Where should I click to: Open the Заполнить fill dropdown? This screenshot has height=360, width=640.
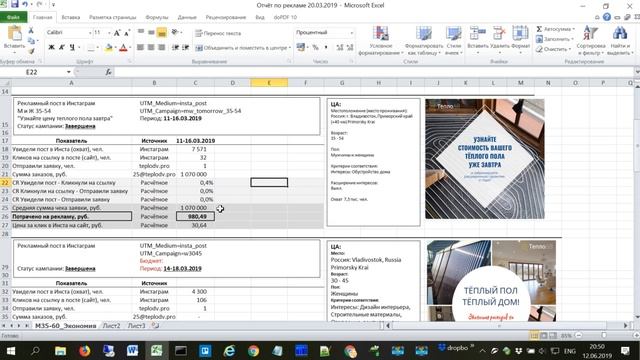(x=555, y=39)
